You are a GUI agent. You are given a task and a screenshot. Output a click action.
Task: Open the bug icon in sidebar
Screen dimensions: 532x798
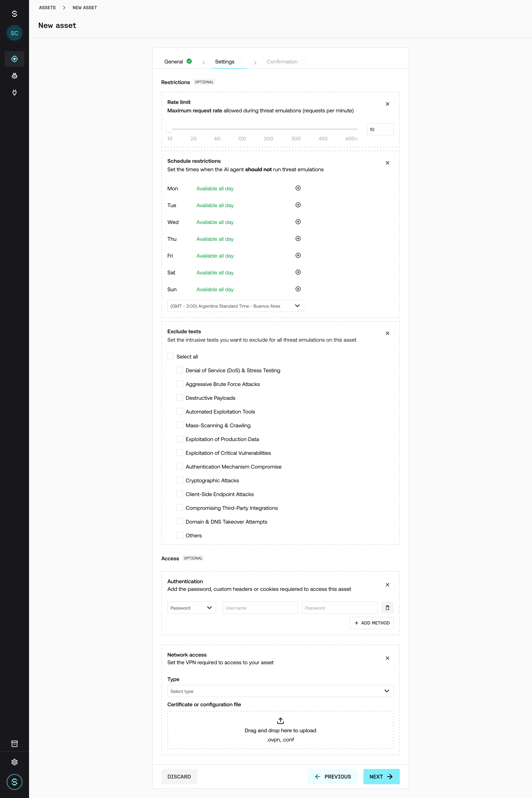(x=14, y=76)
